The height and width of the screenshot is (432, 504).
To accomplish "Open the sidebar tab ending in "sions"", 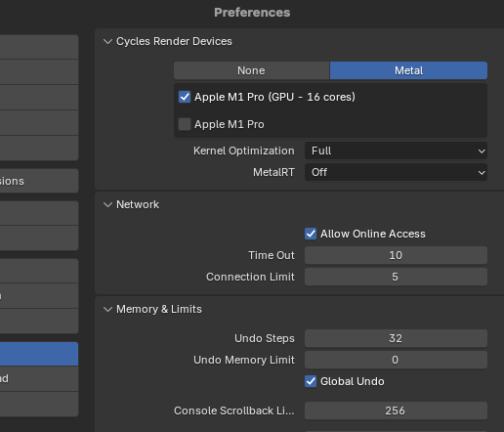I will [x=39, y=181].
